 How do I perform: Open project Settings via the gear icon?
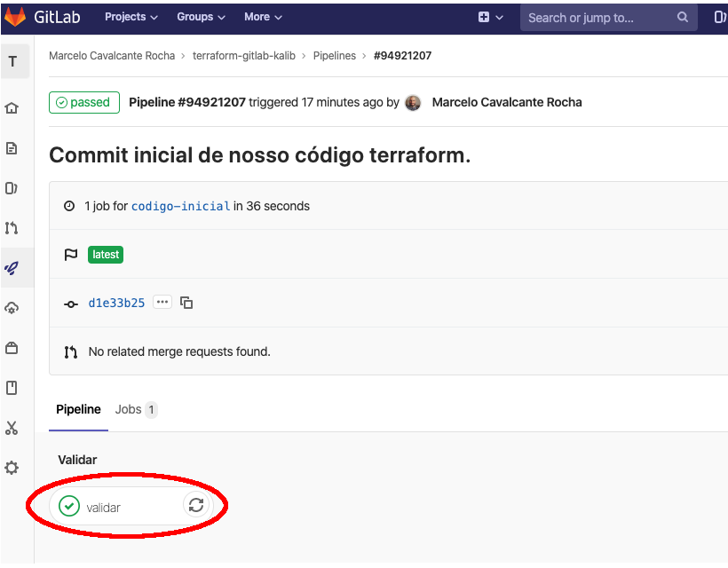(x=12, y=468)
